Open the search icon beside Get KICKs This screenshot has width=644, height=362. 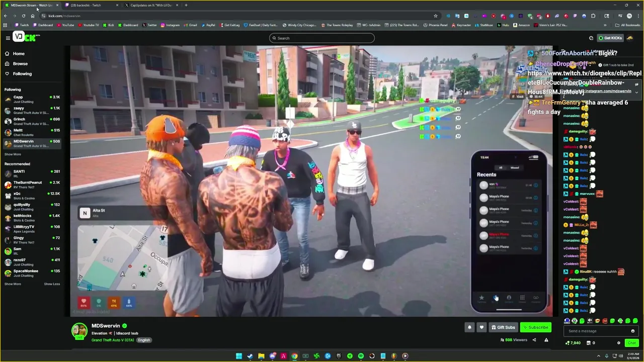click(x=591, y=38)
